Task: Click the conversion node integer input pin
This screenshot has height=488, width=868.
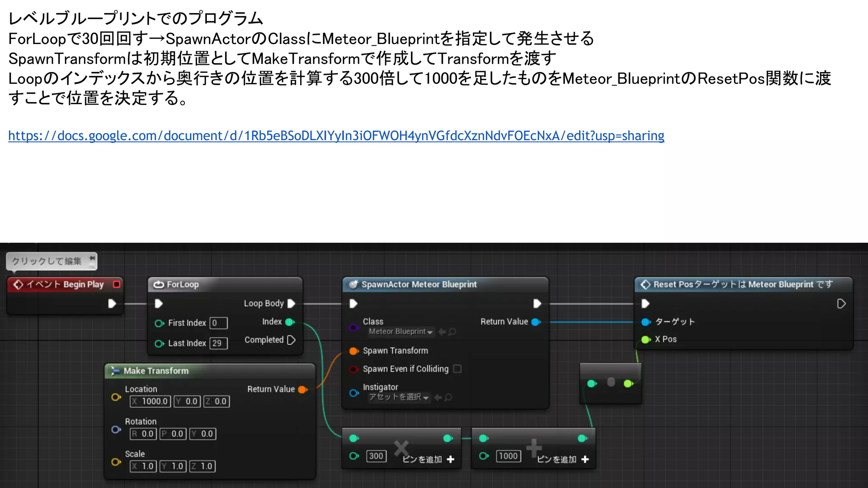Action: click(x=592, y=383)
